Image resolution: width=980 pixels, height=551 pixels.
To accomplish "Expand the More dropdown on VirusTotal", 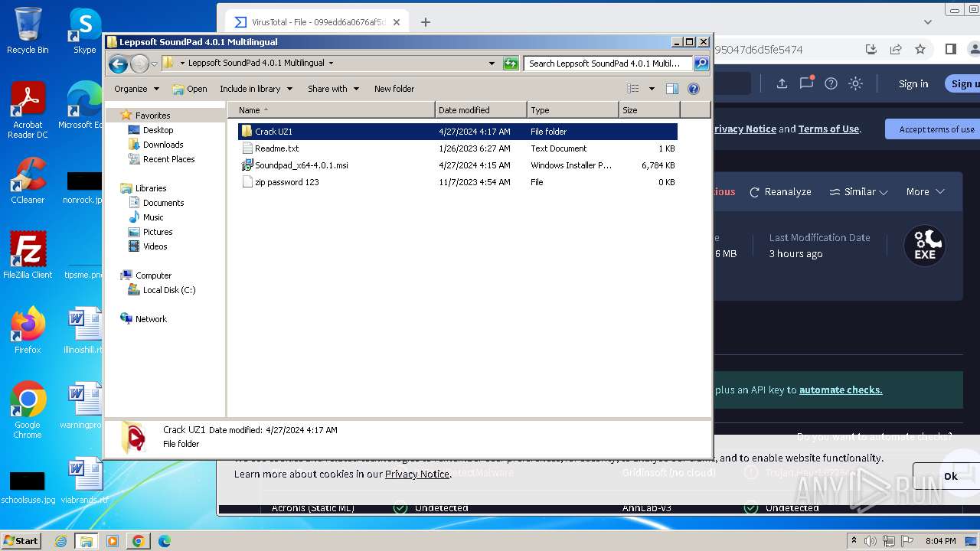I will click(925, 192).
